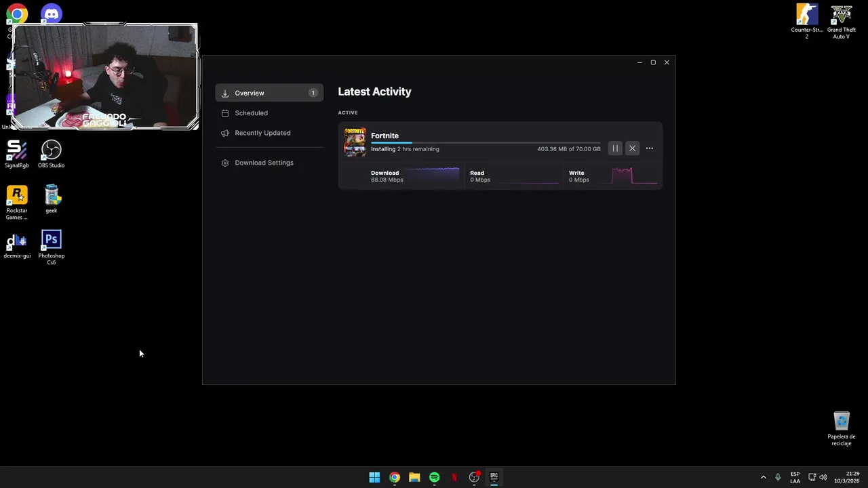Click the Fortnite title text
The height and width of the screenshot is (488, 868).
(384, 136)
